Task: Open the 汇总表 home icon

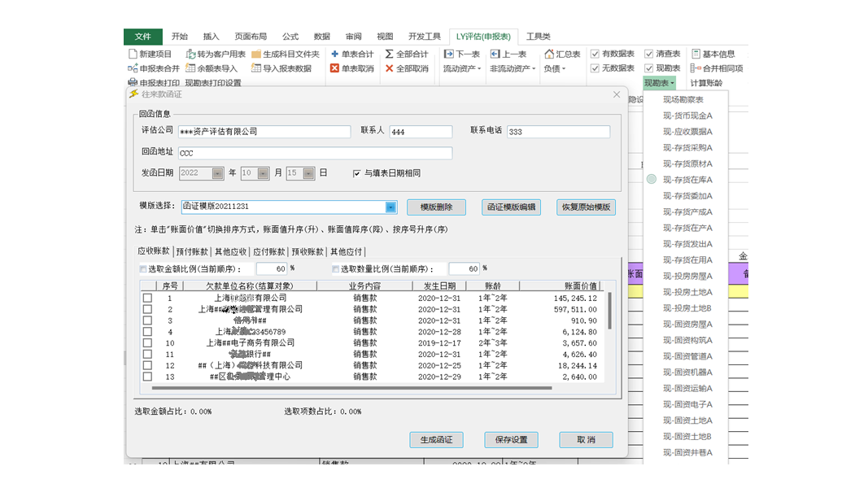Action: tap(549, 54)
